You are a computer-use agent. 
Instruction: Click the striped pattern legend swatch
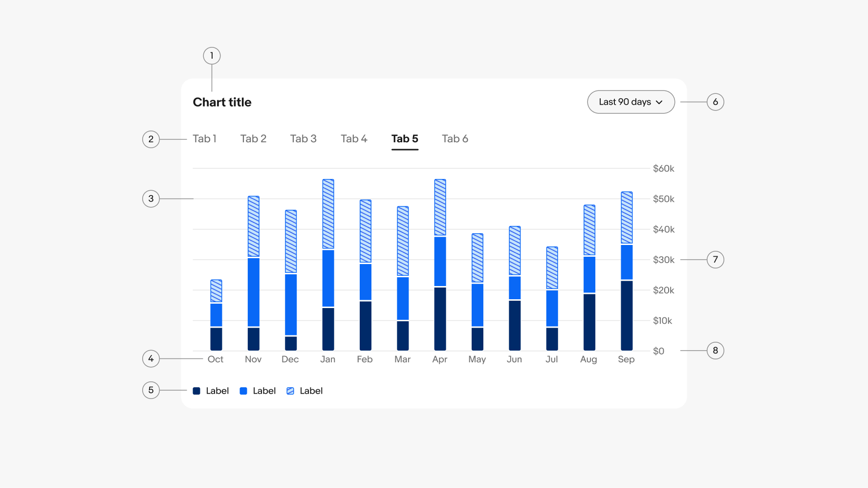(290, 391)
